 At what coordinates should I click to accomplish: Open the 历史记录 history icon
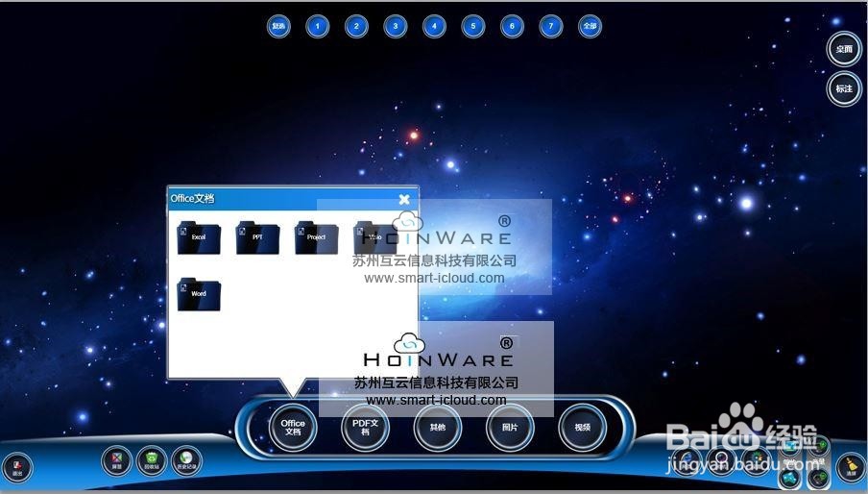[186, 460]
